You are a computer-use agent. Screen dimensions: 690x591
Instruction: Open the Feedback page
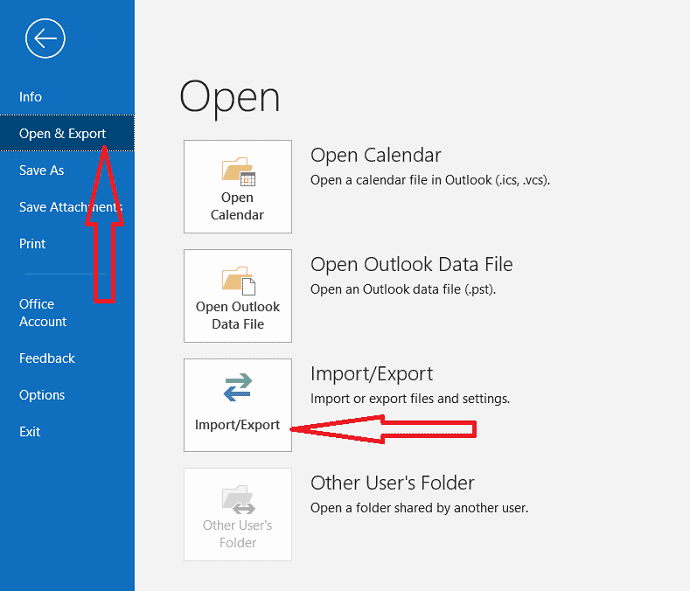(x=47, y=358)
